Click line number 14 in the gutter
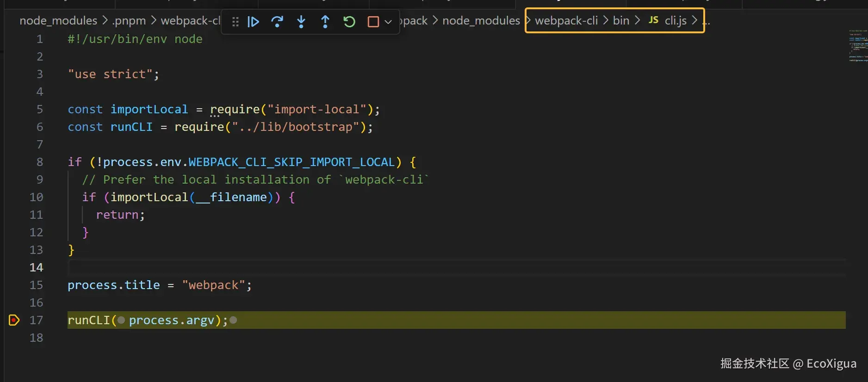 click(x=36, y=267)
